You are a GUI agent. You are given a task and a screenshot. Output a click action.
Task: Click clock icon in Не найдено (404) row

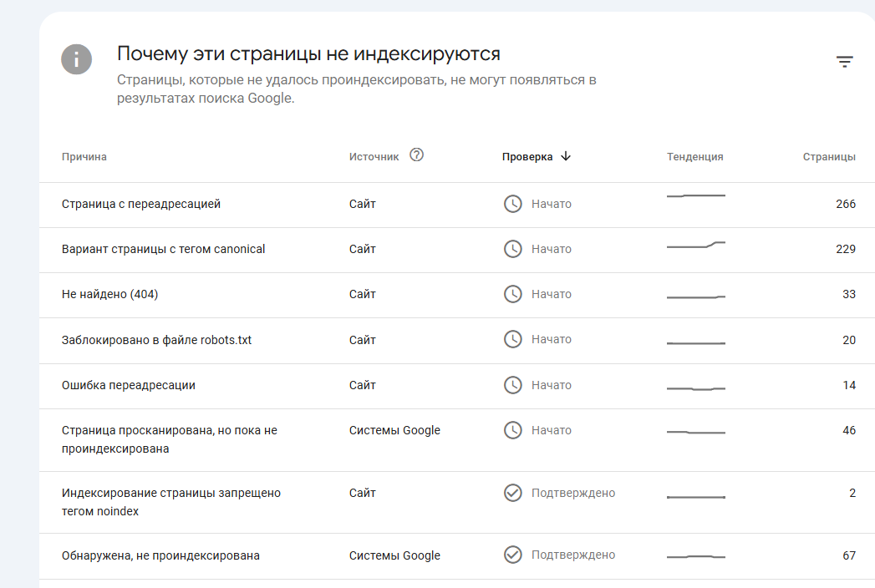point(512,294)
